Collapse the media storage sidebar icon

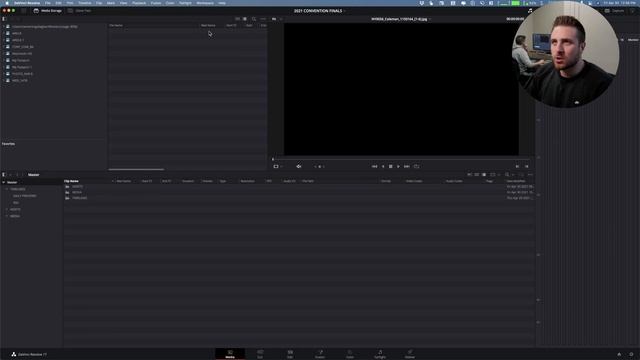tap(4, 19)
